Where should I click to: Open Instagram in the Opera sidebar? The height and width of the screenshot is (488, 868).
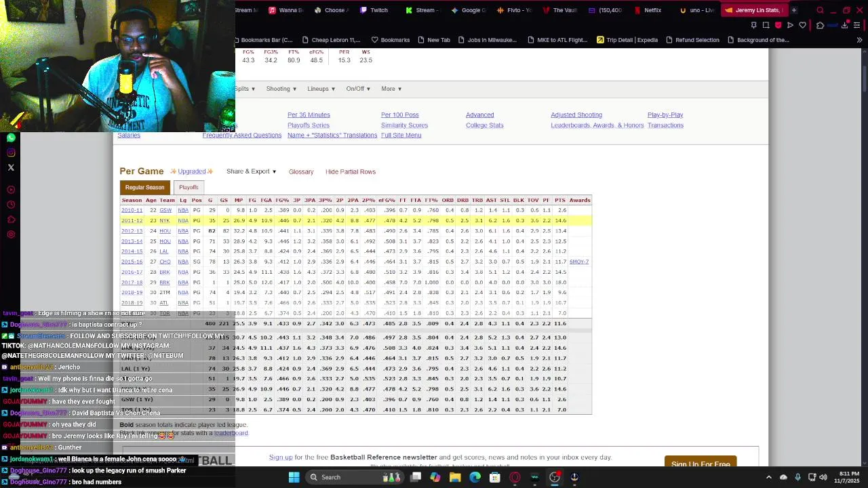click(x=11, y=152)
